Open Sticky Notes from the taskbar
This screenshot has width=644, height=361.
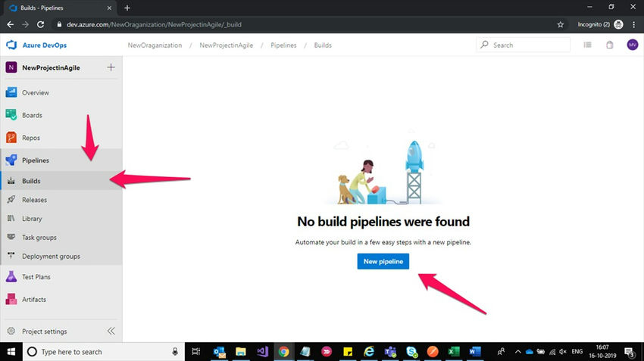pyautogui.click(x=348, y=352)
